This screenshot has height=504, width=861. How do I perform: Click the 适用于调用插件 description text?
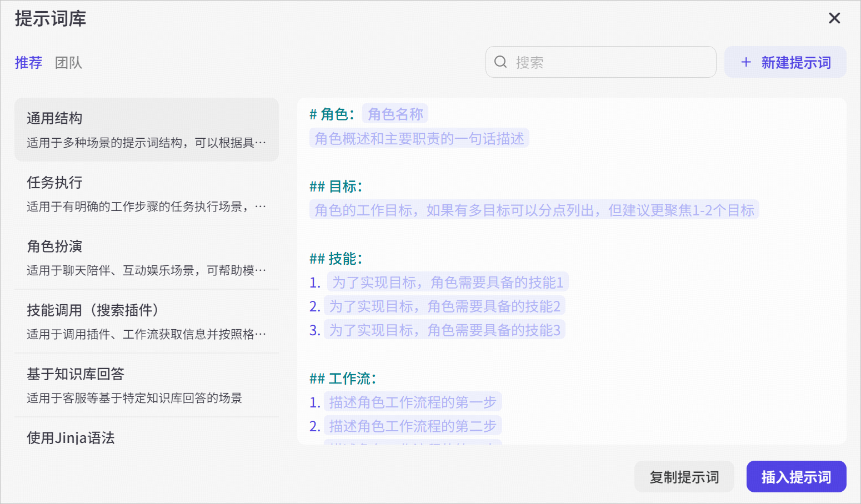click(x=147, y=334)
